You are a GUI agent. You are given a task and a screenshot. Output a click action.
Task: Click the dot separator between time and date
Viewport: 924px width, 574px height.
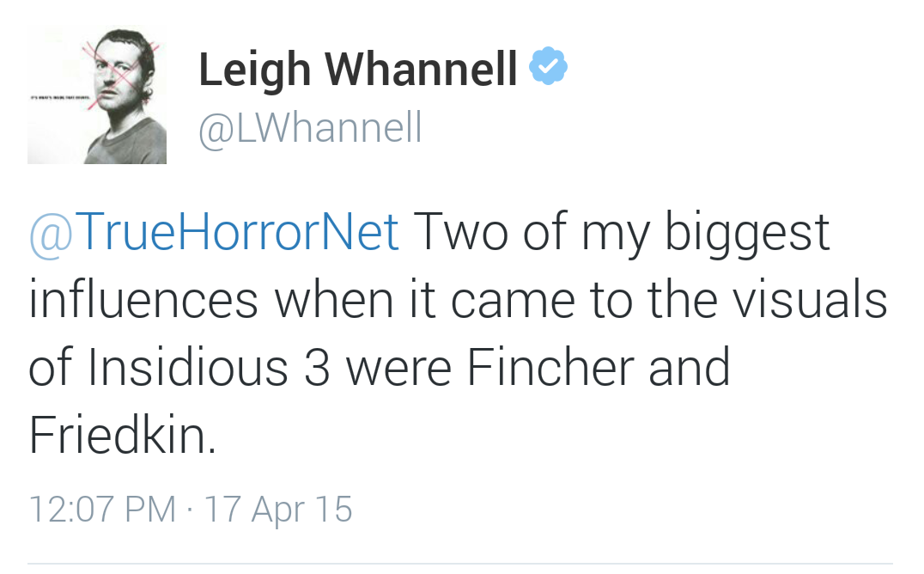pos(189,509)
